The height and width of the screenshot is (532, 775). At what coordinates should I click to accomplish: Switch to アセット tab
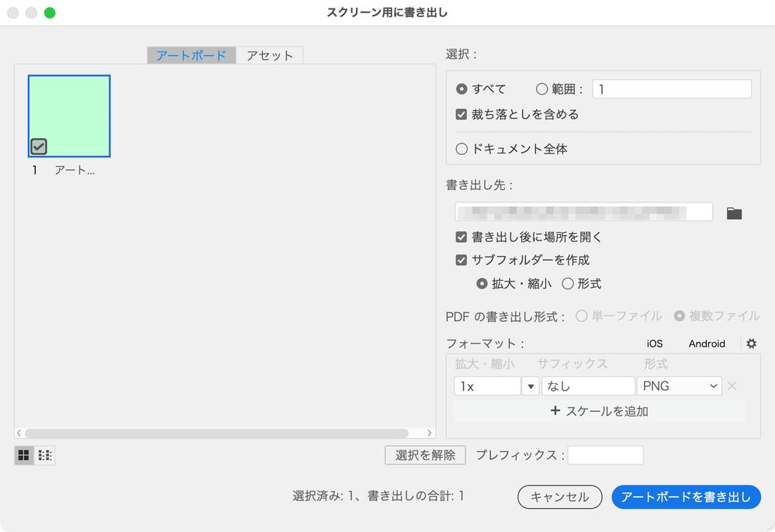pos(269,55)
